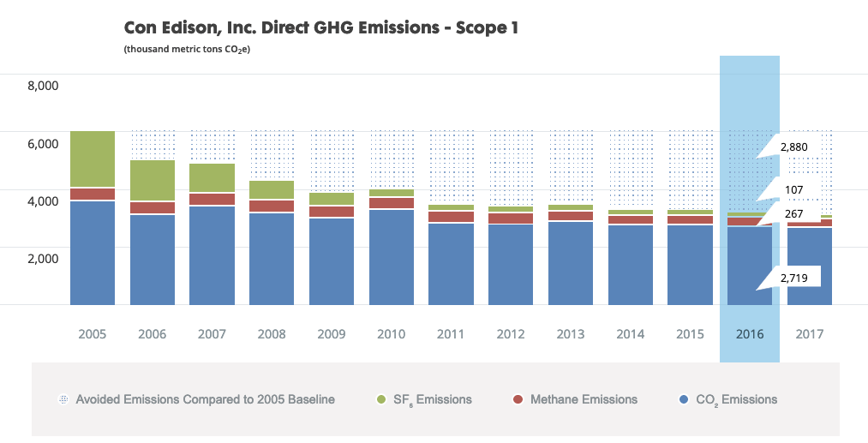This screenshot has width=868, height=443.
Task: Click the 2010 x-axis label
Action: (392, 334)
